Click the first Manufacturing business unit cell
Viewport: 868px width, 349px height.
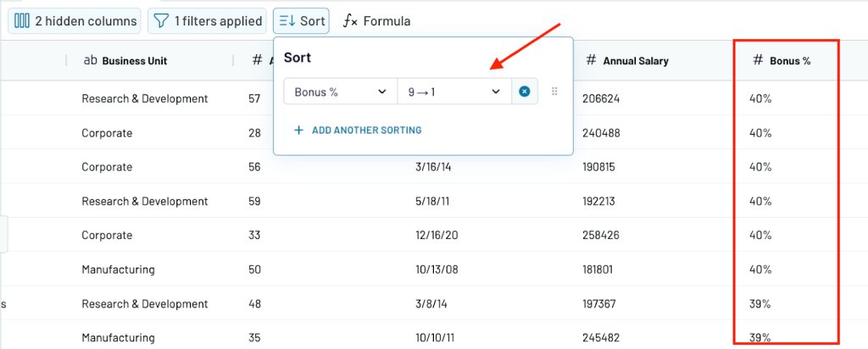point(118,269)
